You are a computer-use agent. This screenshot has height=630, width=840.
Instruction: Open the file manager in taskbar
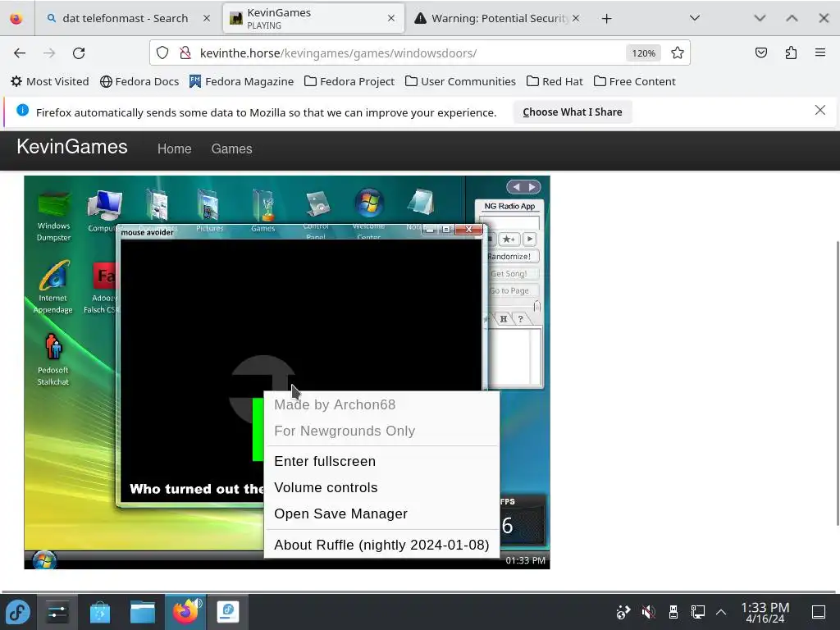coord(143,612)
